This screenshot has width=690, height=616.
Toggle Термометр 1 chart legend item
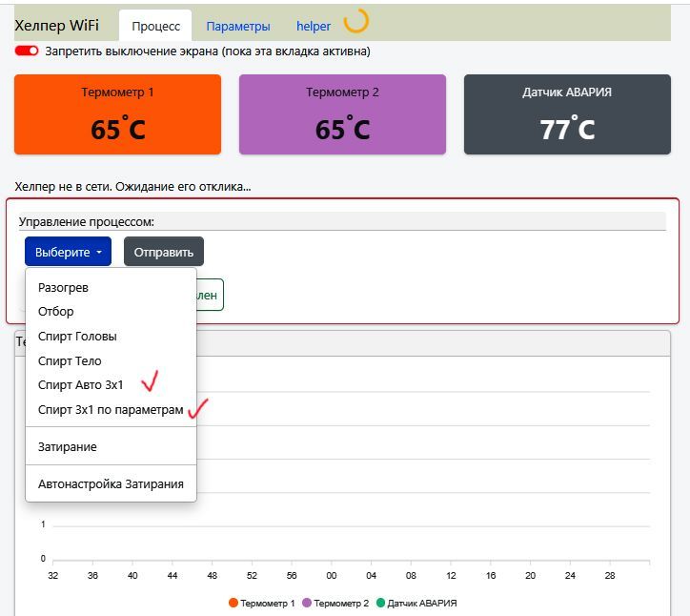coord(262,604)
